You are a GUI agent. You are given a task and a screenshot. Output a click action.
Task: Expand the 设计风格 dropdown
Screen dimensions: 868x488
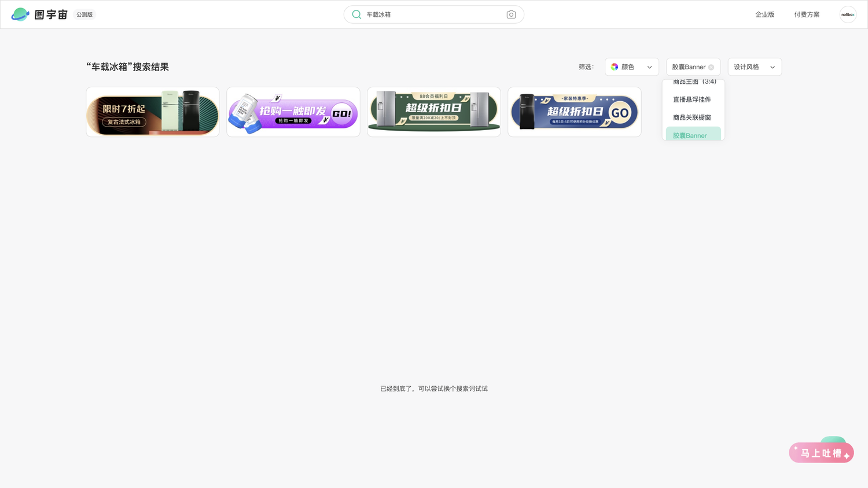pos(755,67)
